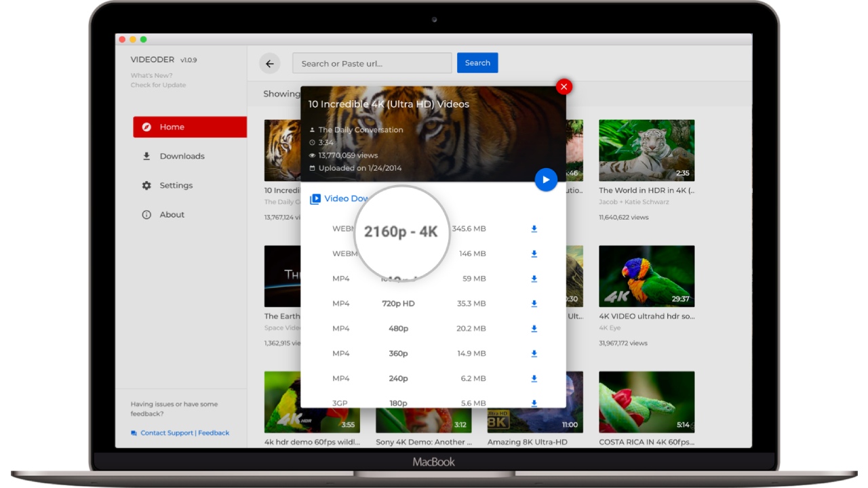
Task: Click the green macOS window button
Action: (143, 39)
